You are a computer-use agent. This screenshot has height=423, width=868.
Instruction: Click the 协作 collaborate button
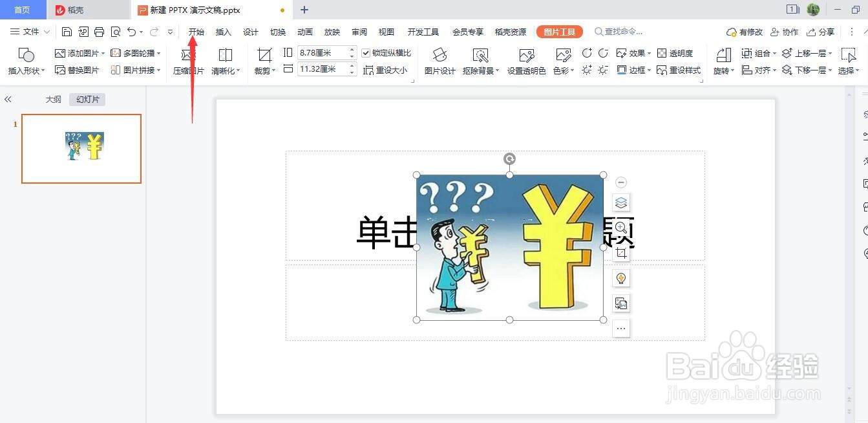click(x=784, y=32)
